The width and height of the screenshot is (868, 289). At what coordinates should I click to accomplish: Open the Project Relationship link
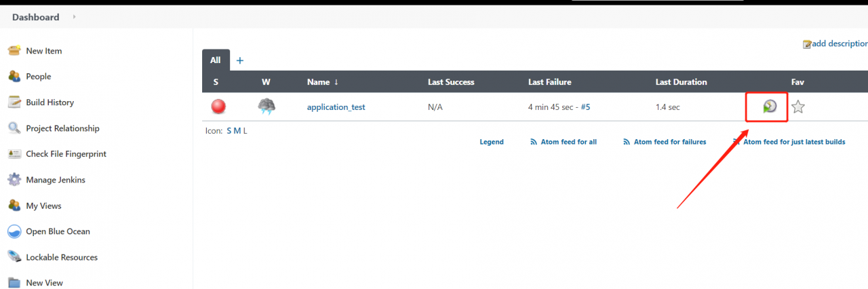62,128
